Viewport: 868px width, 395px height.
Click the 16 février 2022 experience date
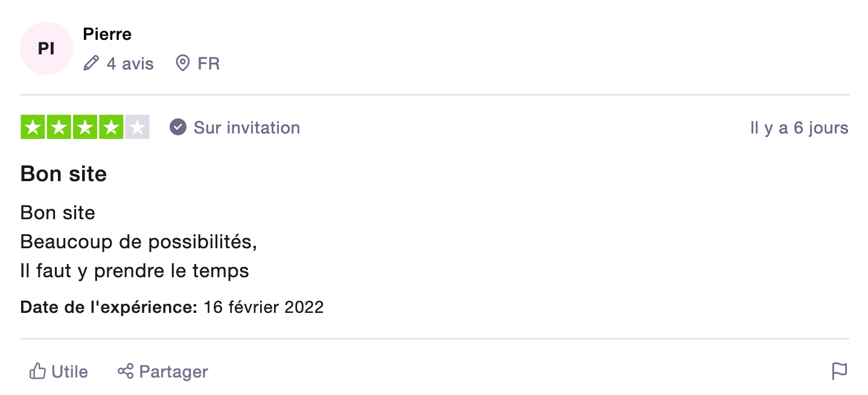pos(264,307)
